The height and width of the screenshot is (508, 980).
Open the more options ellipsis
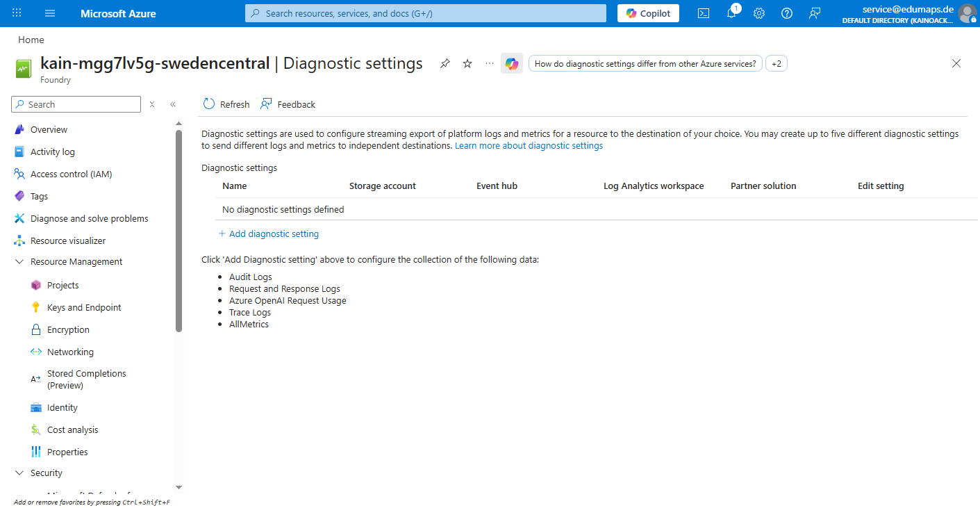pos(490,64)
